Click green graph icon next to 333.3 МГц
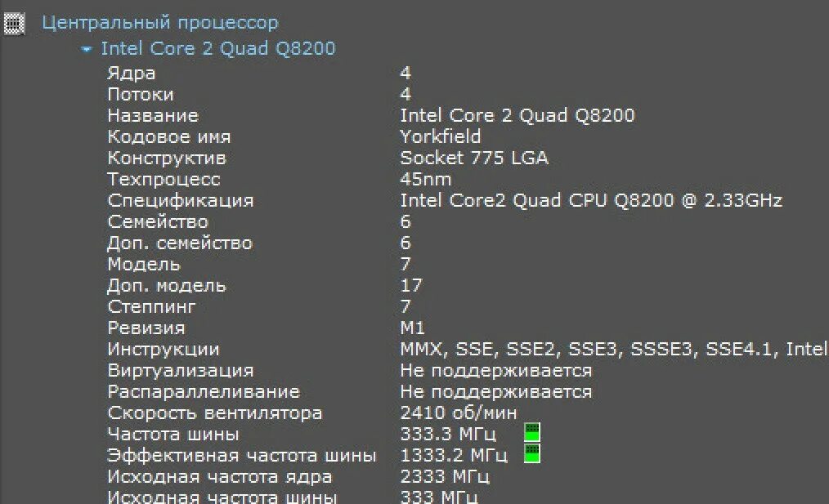The height and width of the screenshot is (504, 829). [532, 432]
